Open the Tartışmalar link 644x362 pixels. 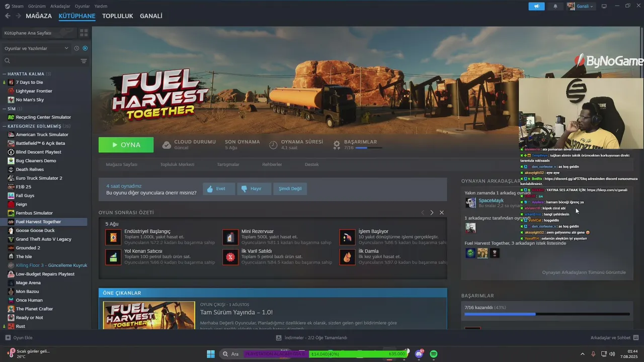[228, 164]
